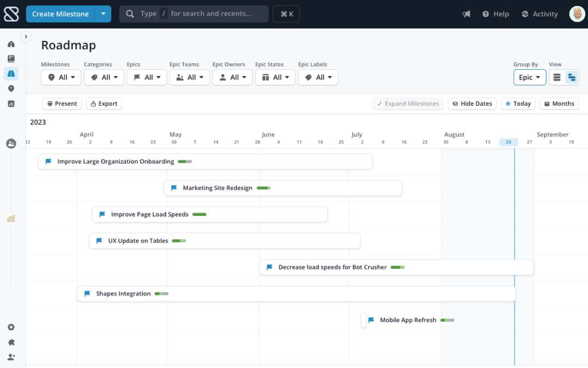Click the Export button above the timeline
Screen dimensions: 588x368
point(103,104)
